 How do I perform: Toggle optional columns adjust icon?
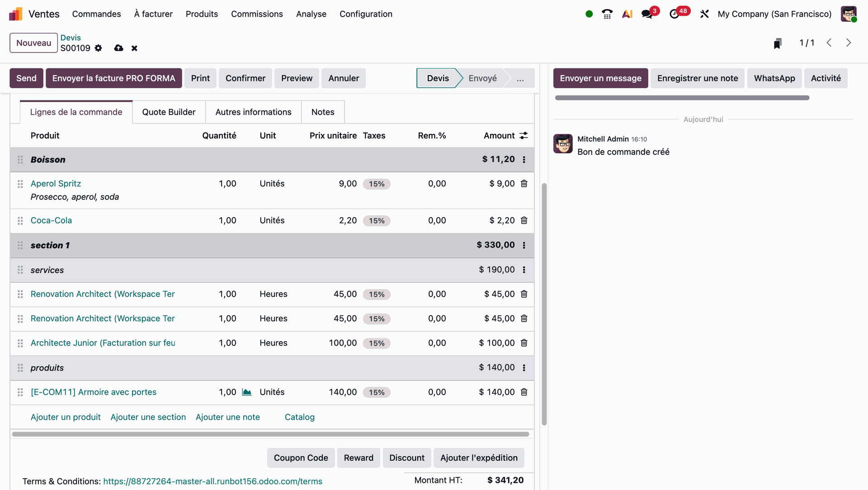pos(524,136)
